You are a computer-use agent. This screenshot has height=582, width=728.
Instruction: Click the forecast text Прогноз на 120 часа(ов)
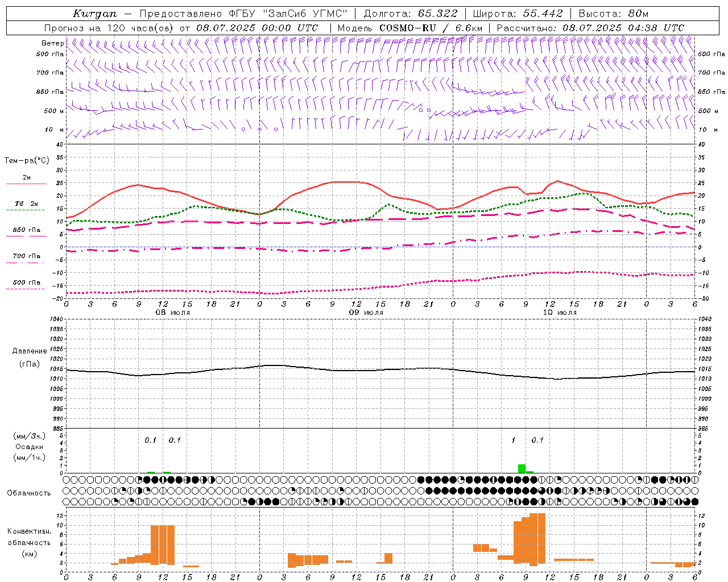click(110, 28)
